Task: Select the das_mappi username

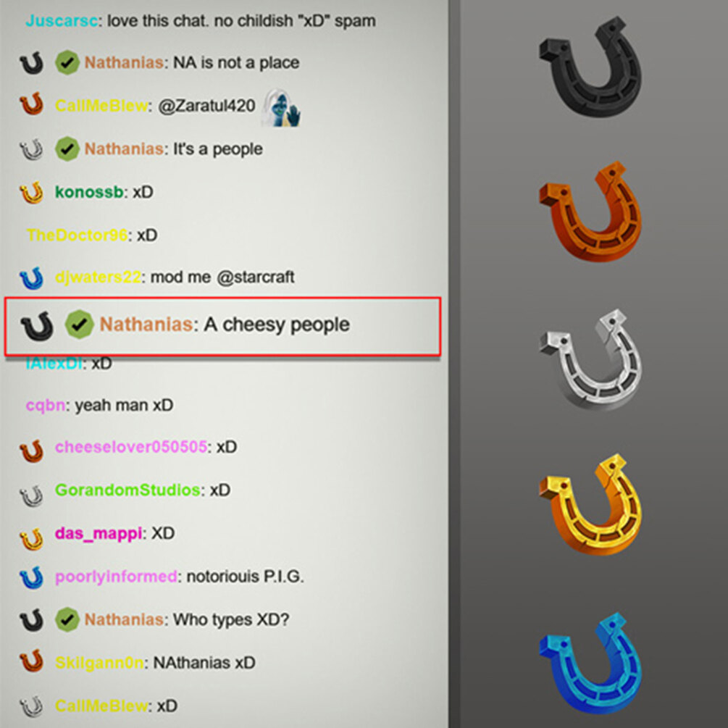Action: pos(99,533)
